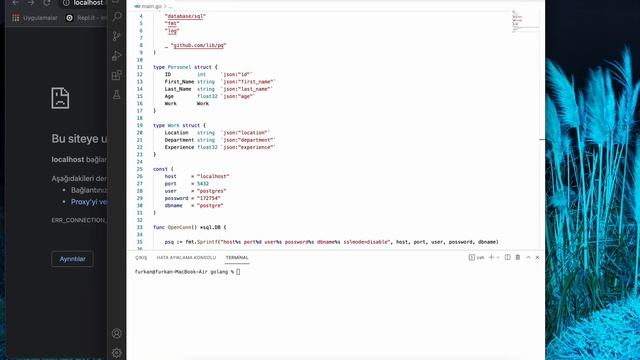Viewport: 640px width, 360px height.
Task: Open the Source Control view in the activity bar
Action: point(117,36)
